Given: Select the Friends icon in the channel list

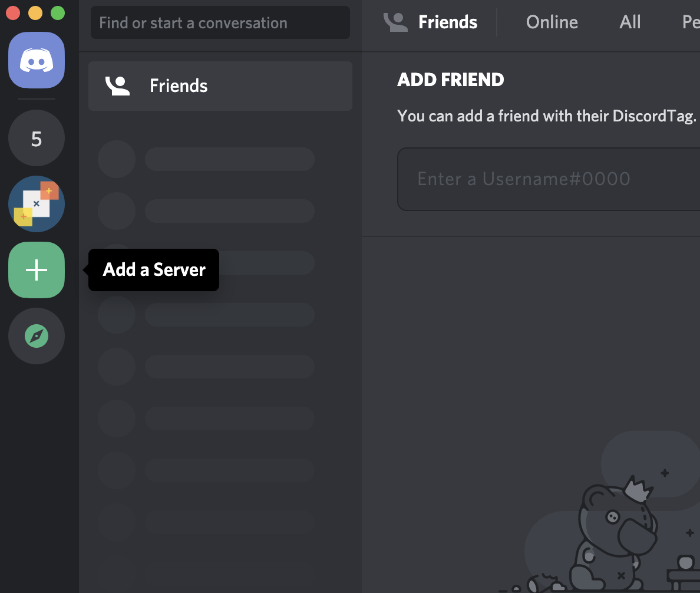Looking at the screenshot, I should tap(118, 85).
